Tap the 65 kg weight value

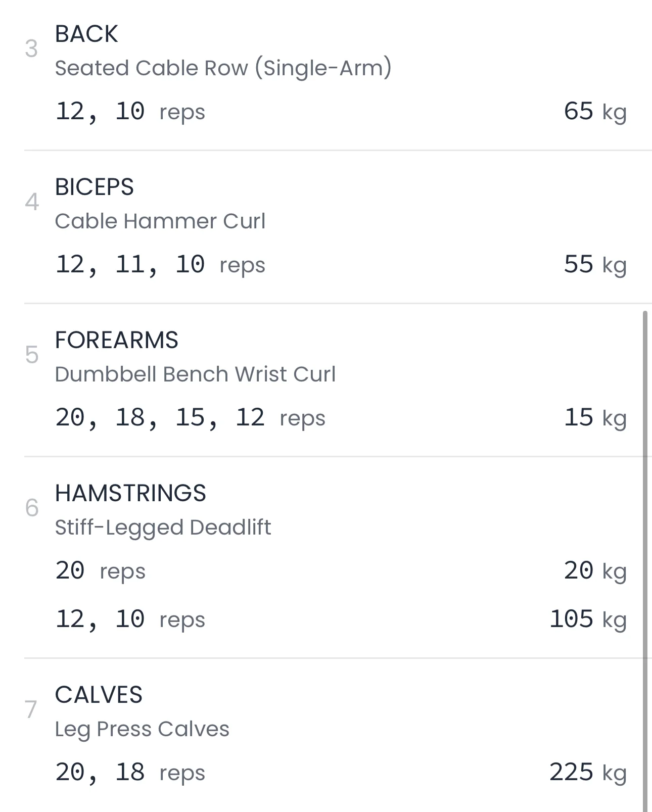tap(594, 111)
